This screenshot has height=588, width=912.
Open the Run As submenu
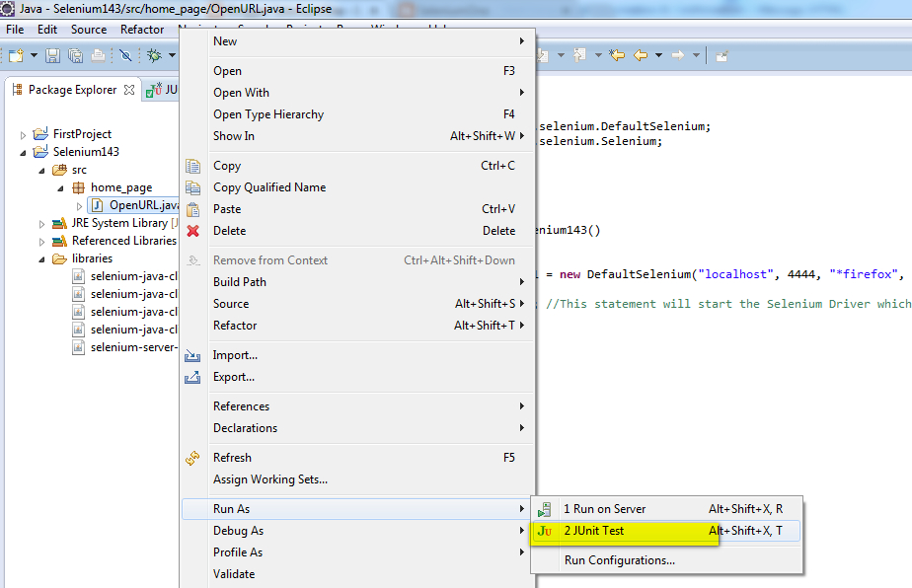356,509
